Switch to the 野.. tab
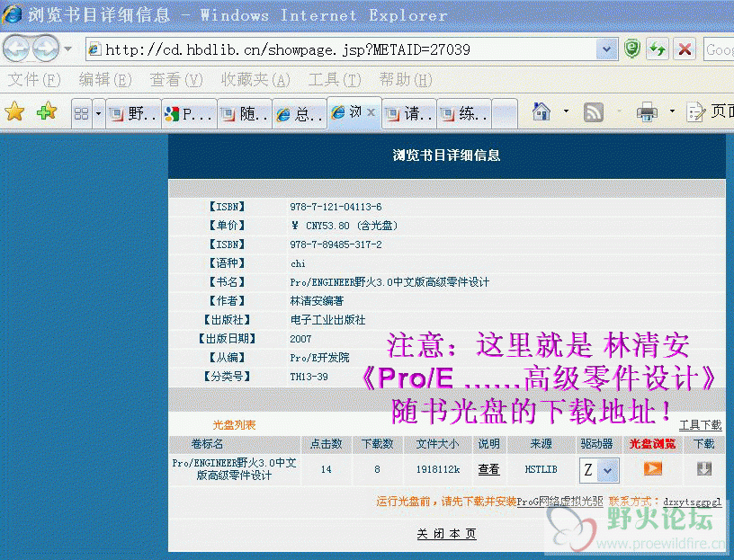Image resolution: width=734 pixels, height=560 pixels. [133, 113]
